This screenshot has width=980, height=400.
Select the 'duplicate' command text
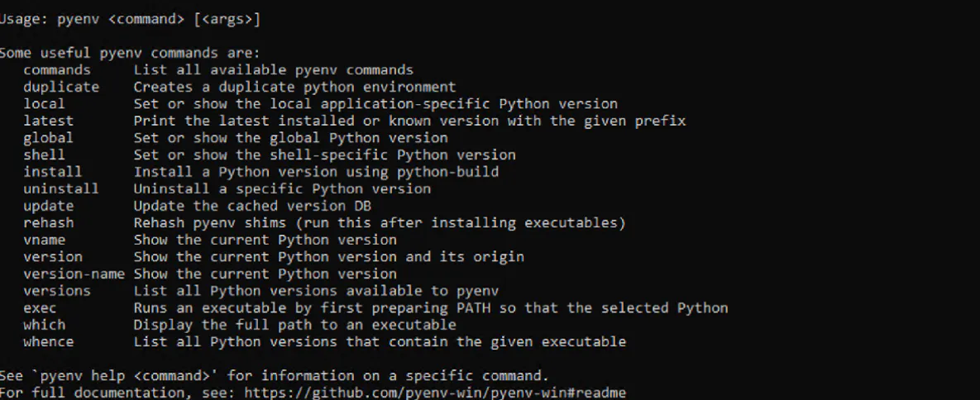(x=61, y=87)
